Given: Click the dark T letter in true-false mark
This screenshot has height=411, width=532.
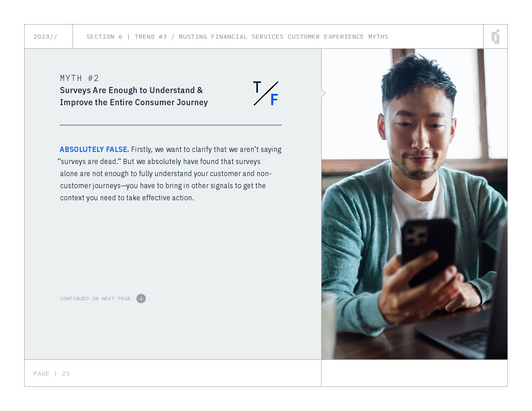Looking at the screenshot, I should (257, 87).
